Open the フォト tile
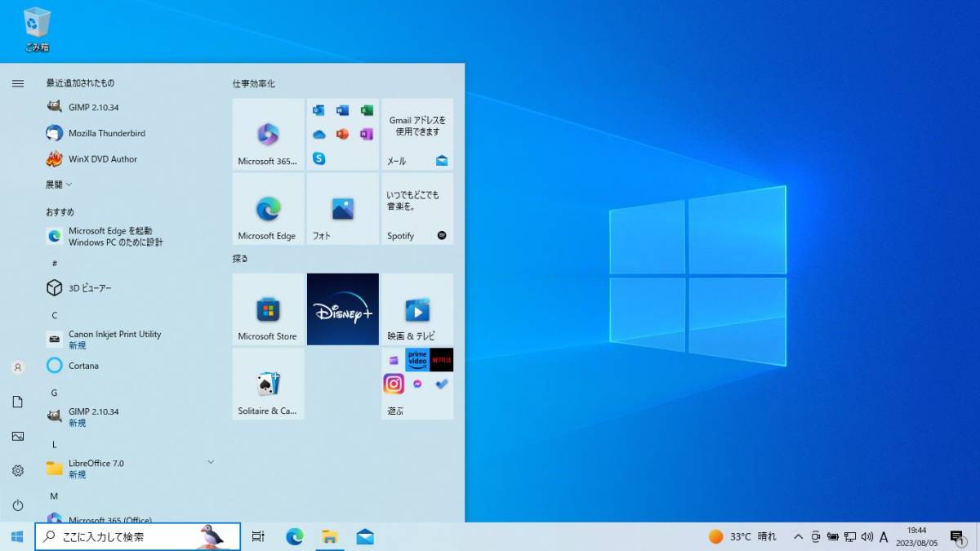Image resolution: width=980 pixels, height=551 pixels. (x=343, y=209)
